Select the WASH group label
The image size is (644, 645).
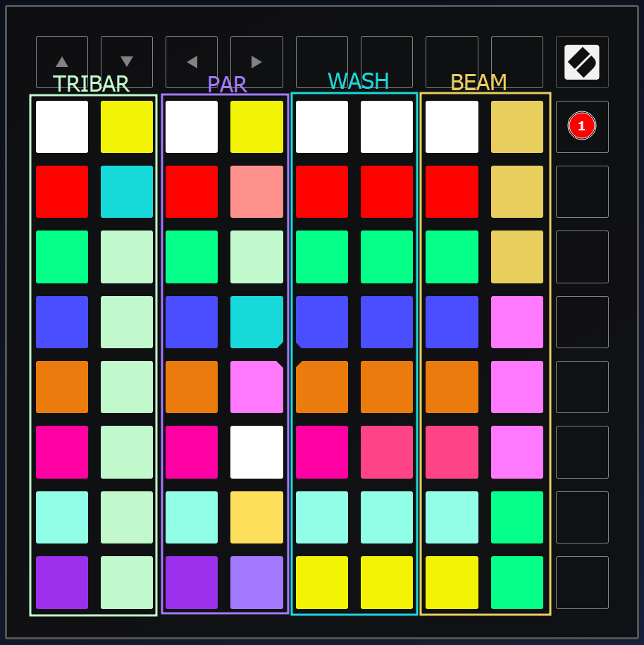358,81
